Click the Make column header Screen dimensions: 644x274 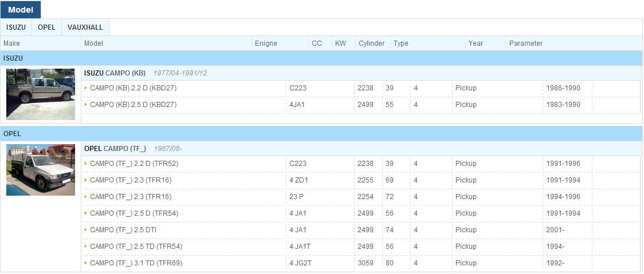point(11,43)
